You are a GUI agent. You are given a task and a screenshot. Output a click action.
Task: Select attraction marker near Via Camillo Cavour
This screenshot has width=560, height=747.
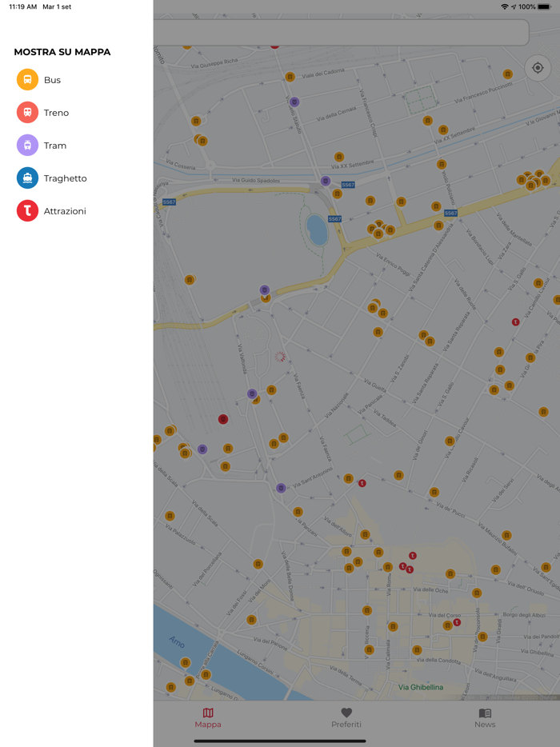[x=515, y=322]
